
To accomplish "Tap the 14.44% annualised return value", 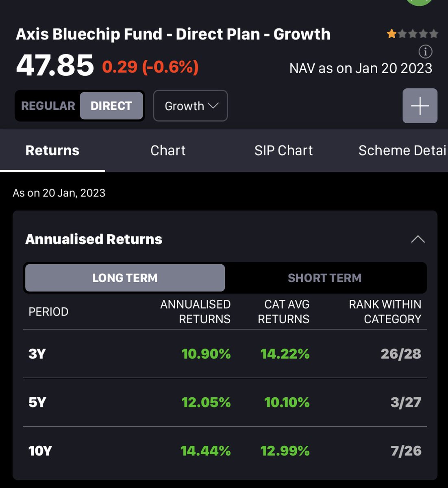I will [206, 451].
